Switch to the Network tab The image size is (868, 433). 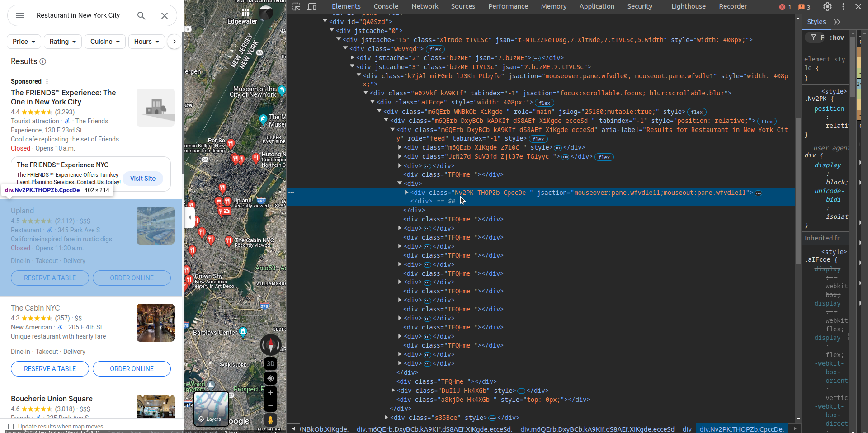coord(425,6)
